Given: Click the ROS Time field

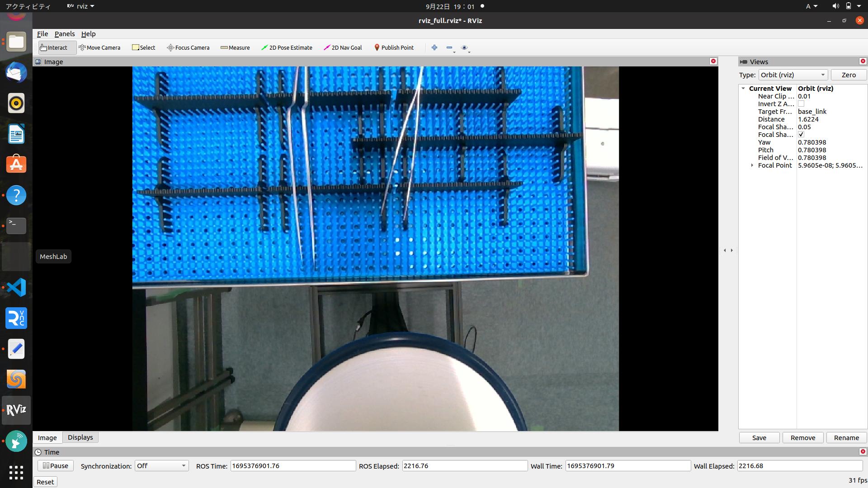Looking at the screenshot, I should [293, 466].
